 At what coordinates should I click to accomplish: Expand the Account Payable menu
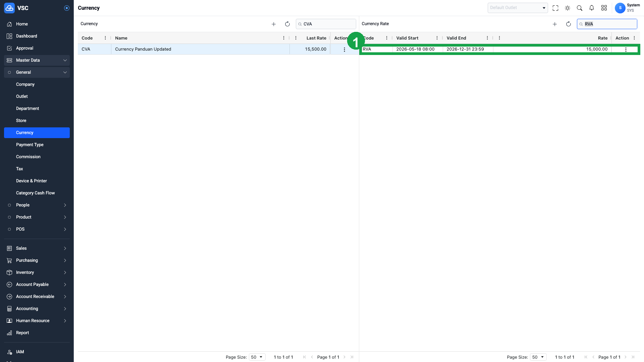(x=37, y=285)
